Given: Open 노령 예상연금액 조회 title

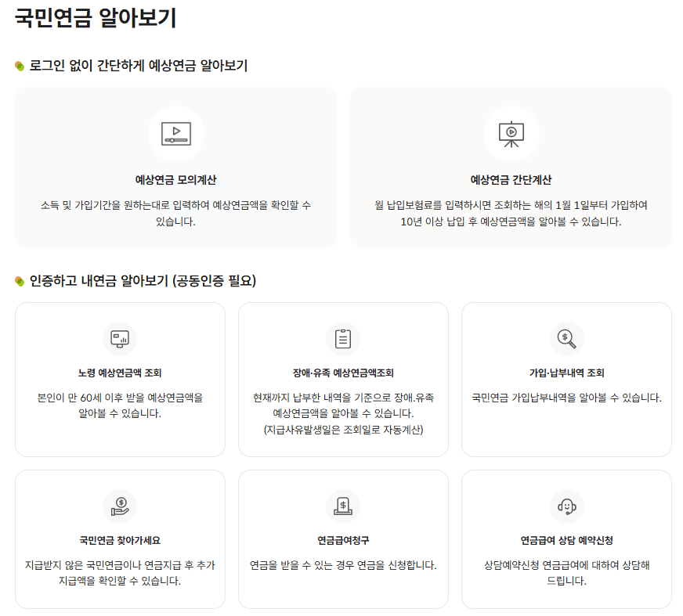Looking at the screenshot, I should [120, 373].
